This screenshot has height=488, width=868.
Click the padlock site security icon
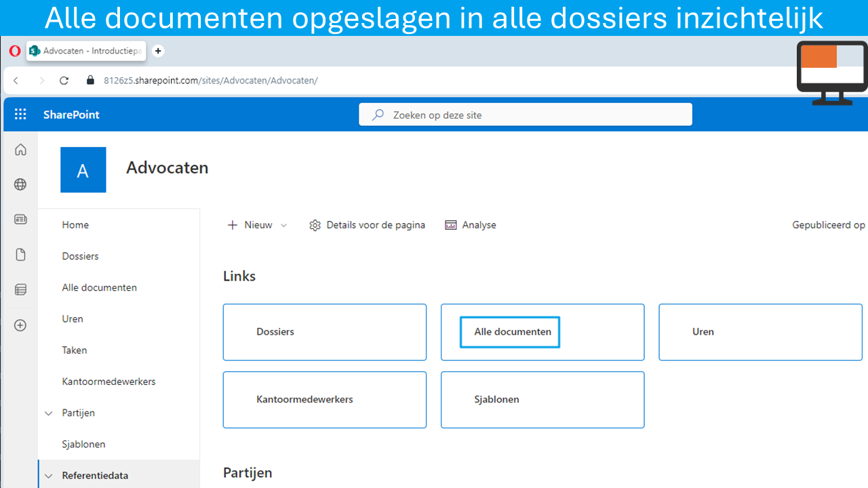(x=90, y=81)
